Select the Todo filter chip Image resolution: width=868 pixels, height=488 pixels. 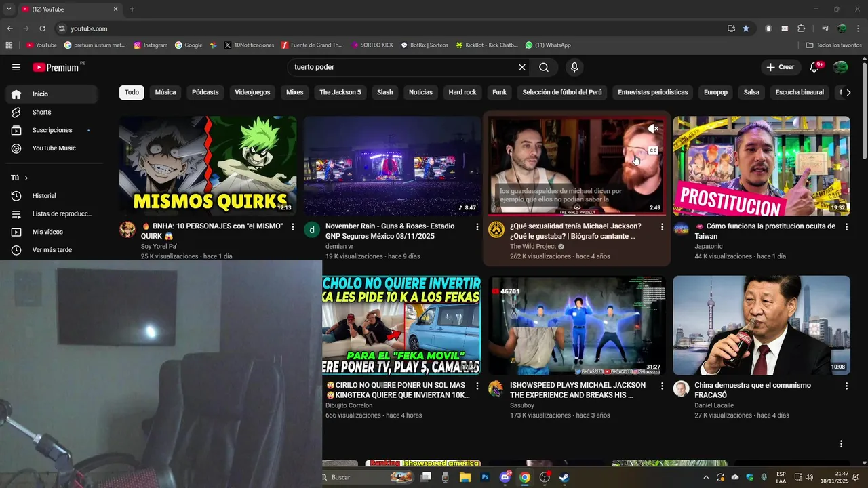pos(132,92)
